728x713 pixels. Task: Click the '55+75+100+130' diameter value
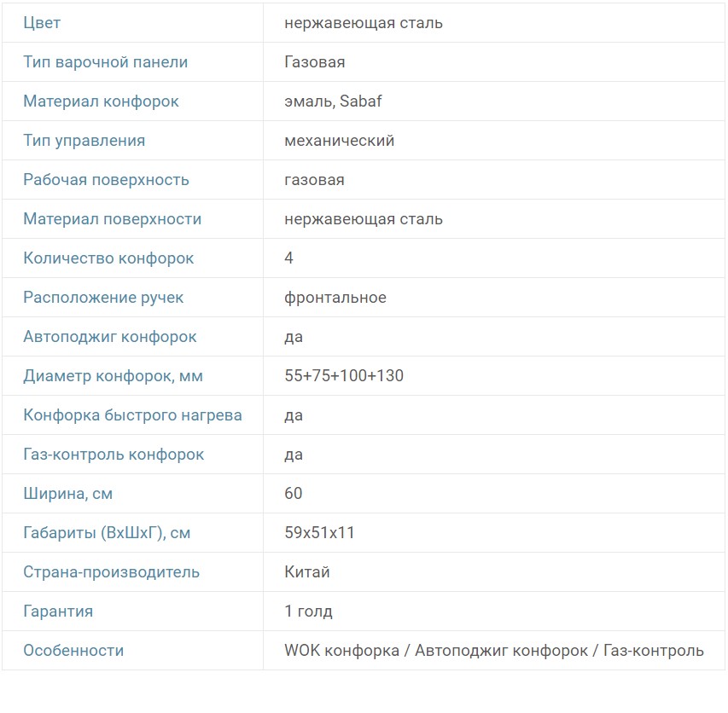(x=343, y=376)
